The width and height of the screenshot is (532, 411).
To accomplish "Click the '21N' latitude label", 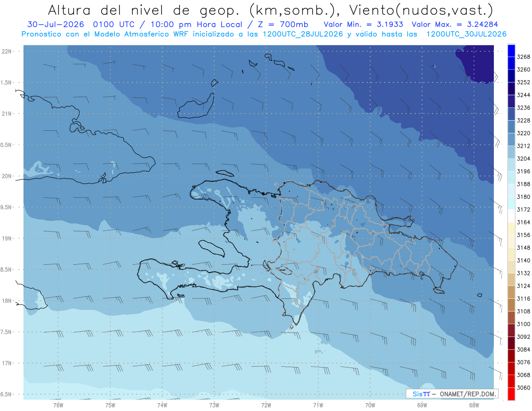I will (x=8, y=114).
